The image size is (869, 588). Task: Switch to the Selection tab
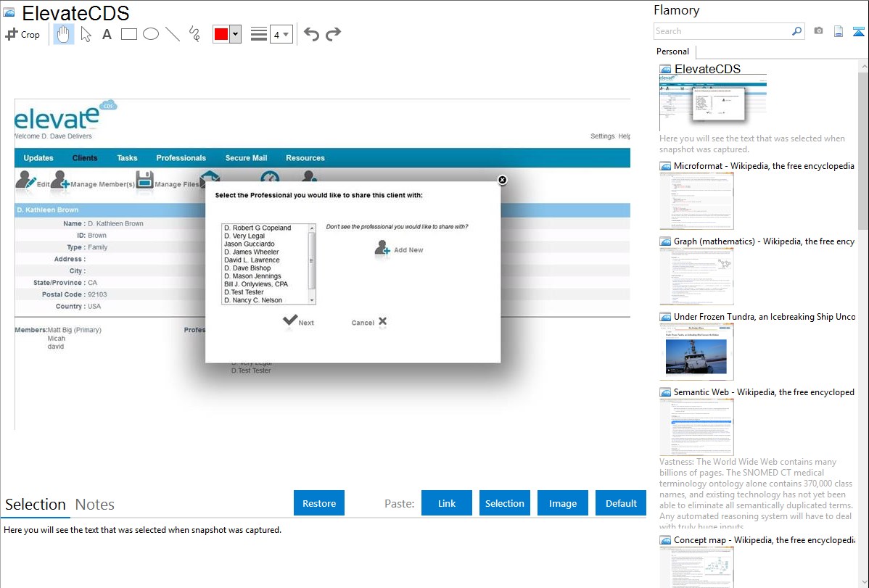(x=36, y=505)
